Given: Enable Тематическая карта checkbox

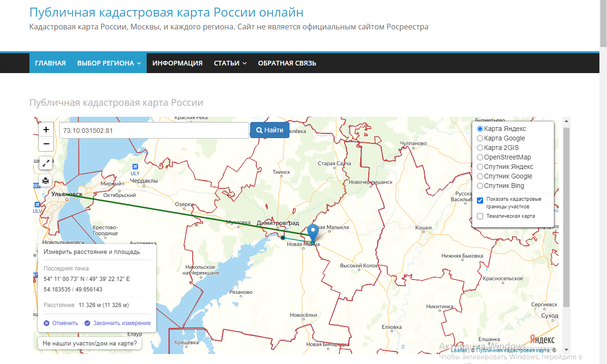Looking at the screenshot, I should pos(480,216).
